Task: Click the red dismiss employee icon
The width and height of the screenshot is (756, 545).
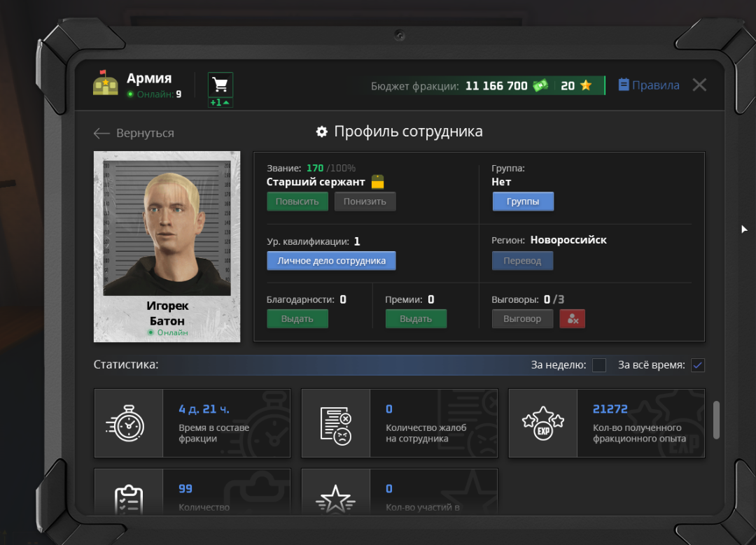Action: coord(572,319)
